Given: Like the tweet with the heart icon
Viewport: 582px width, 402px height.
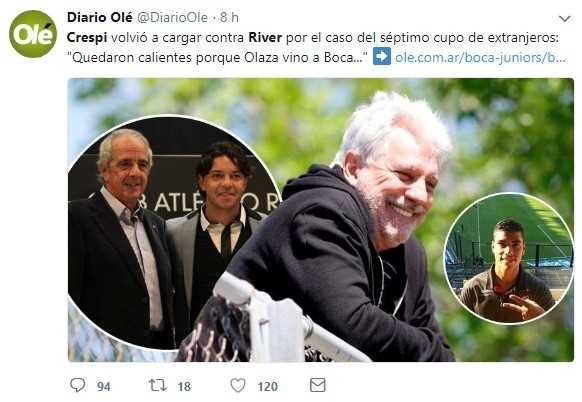Looking at the screenshot, I should 238,385.
